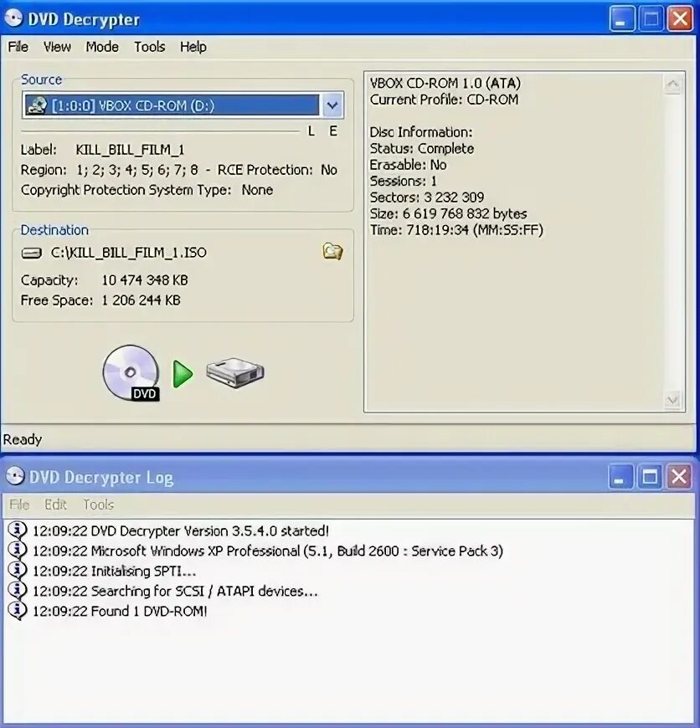The image size is (700, 728).
Task: Click 'Sessions: 1' in disc information
Action: pyautogui.click(x=404, y=181)
